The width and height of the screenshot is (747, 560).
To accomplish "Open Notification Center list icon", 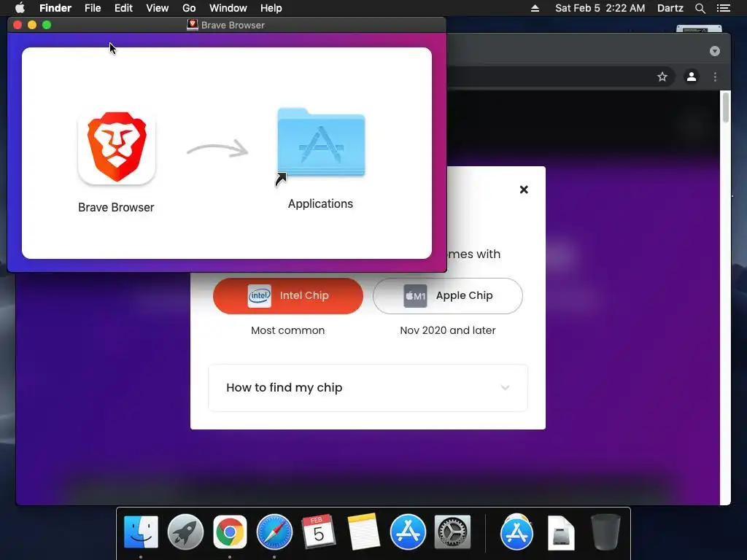I will (724, 8).
